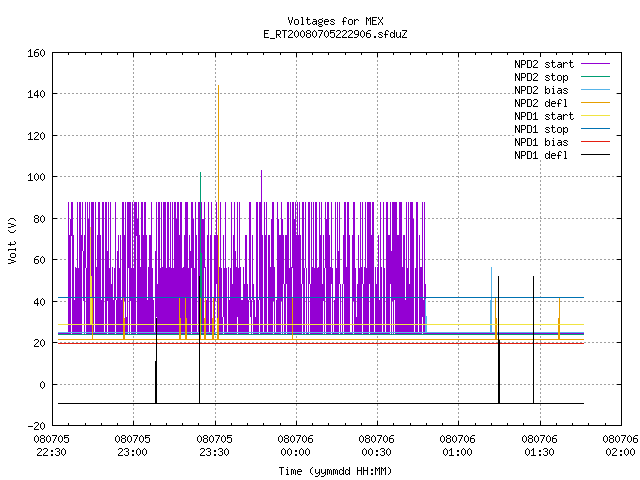
Task: Click the x-axis tick label 080706 01:00
Action: pos(458,445)
